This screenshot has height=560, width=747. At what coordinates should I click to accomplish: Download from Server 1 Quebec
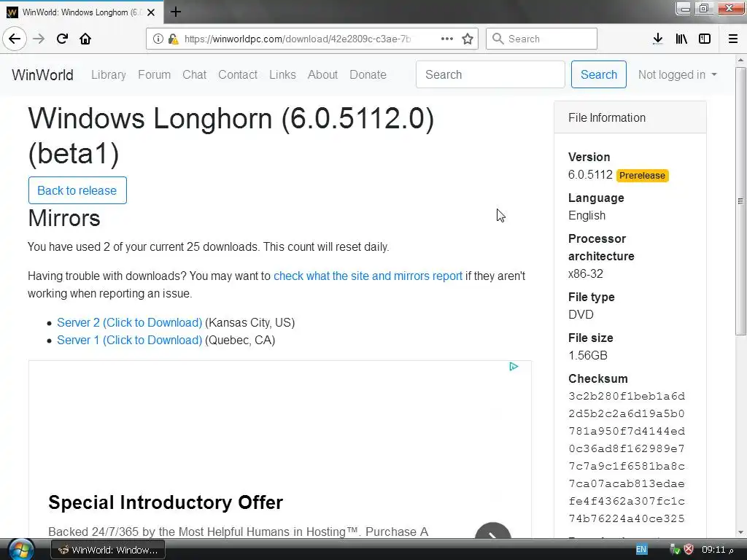[130, 341]
